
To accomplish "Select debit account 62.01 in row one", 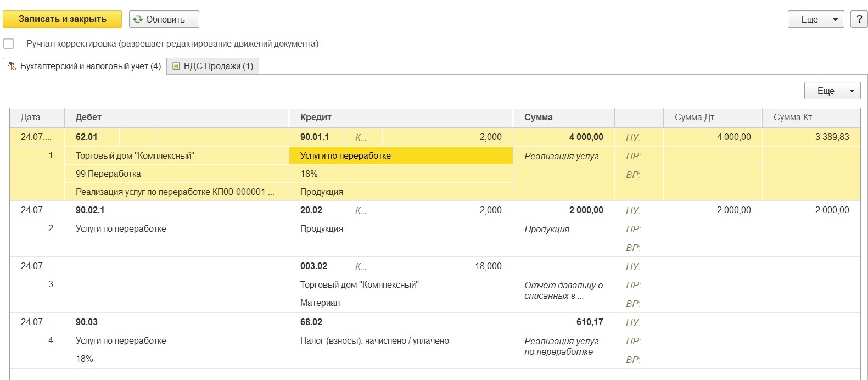I will [x=87, y=137].
